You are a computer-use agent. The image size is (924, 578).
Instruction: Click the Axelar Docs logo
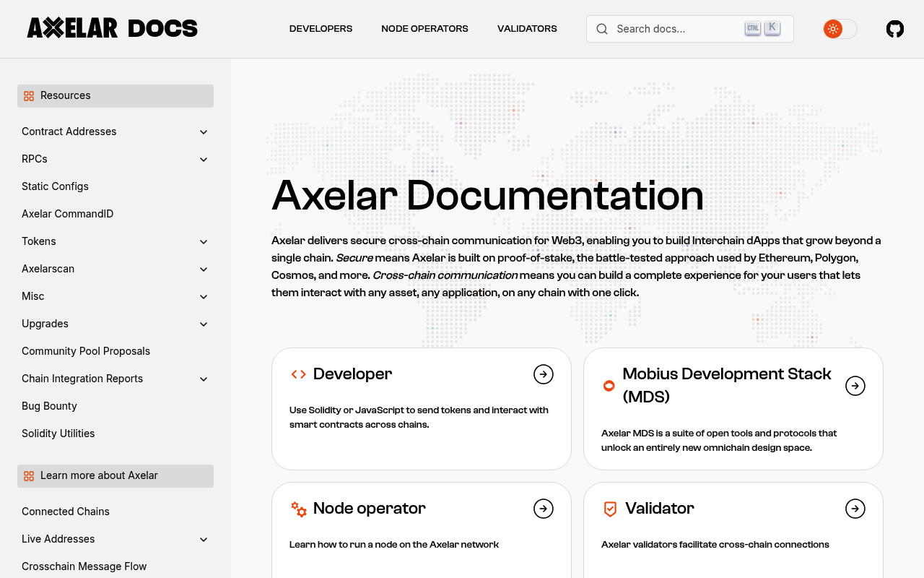pos(113,28)
